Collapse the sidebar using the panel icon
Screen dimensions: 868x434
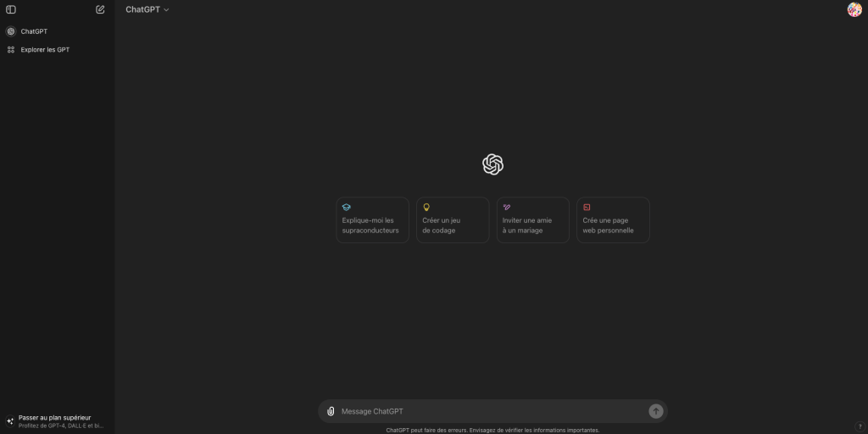click(11, 9)
